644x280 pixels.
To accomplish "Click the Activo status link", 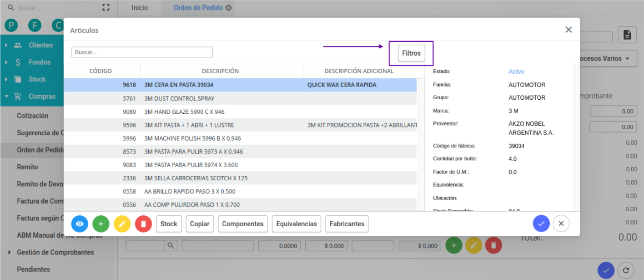I will tap(516, 71).
